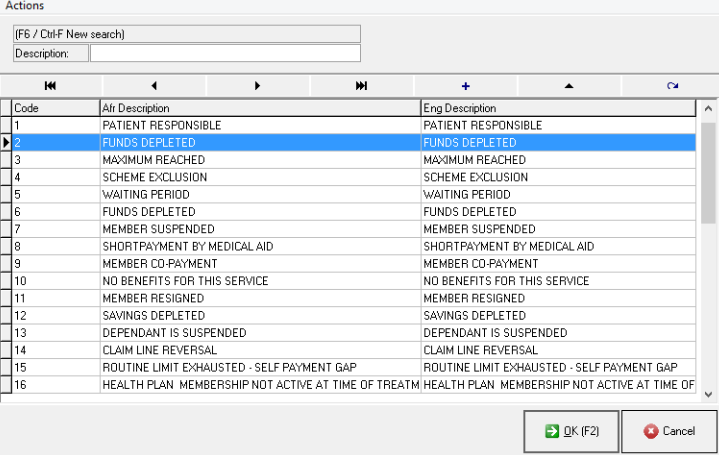Click the Eng Description column header

click(x=556, y=108)
